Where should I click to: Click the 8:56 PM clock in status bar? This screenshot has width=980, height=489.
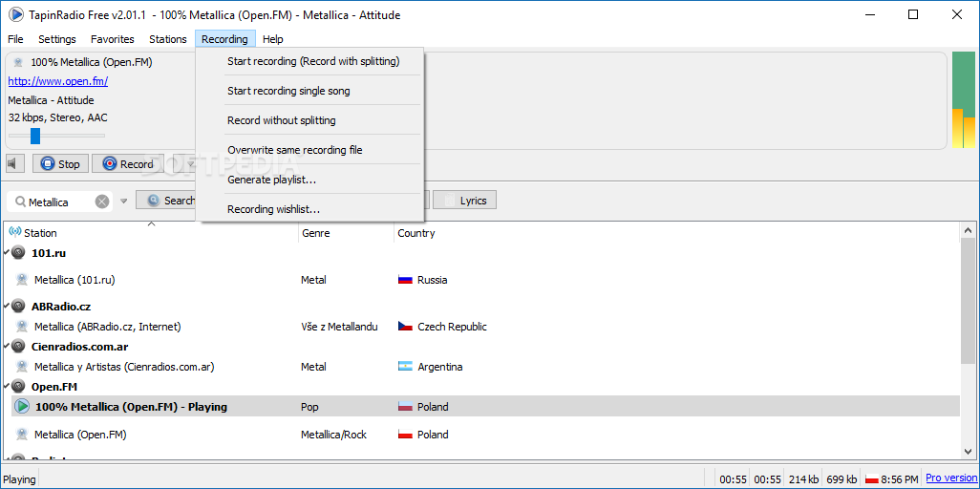(900, 479)
